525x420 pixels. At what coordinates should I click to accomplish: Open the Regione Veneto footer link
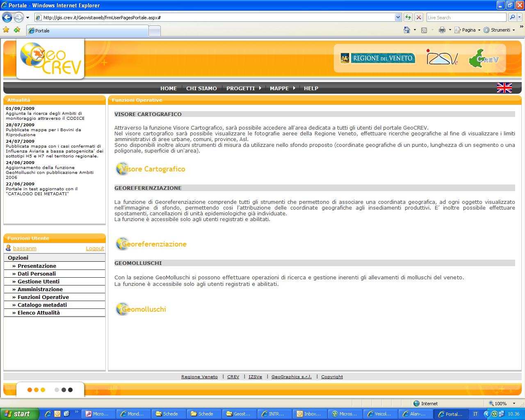click(x=199, y=377)
